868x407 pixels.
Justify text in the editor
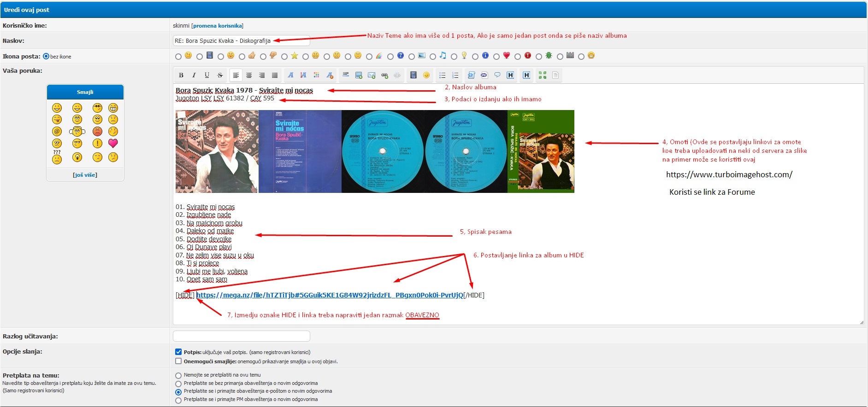tap(275, 75)
